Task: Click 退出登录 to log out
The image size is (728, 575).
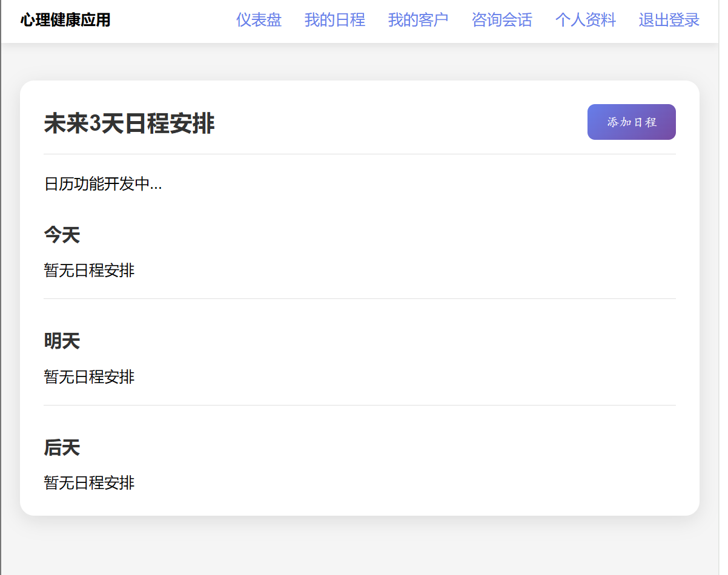Action: tap(669, 20)
